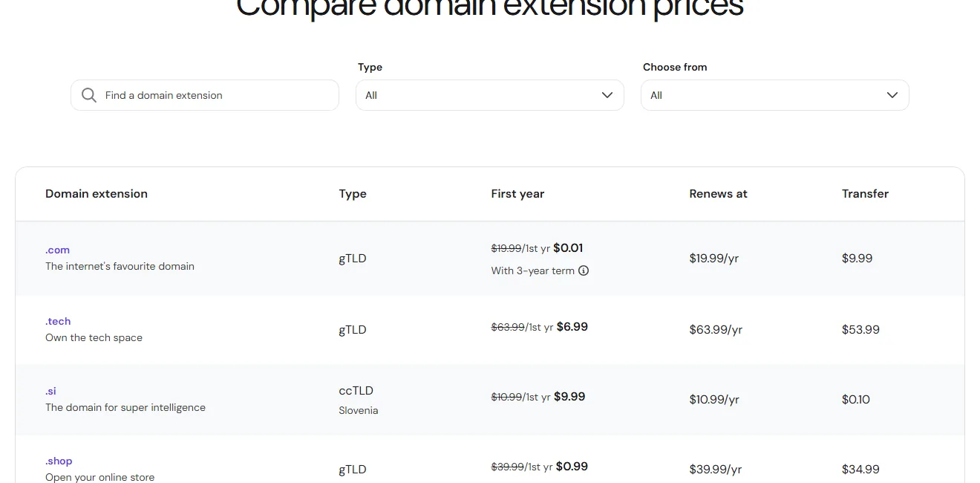This screenshot has height=483, width=980.
Task: Open the .tech domain link
Action: tap(58, 321)
